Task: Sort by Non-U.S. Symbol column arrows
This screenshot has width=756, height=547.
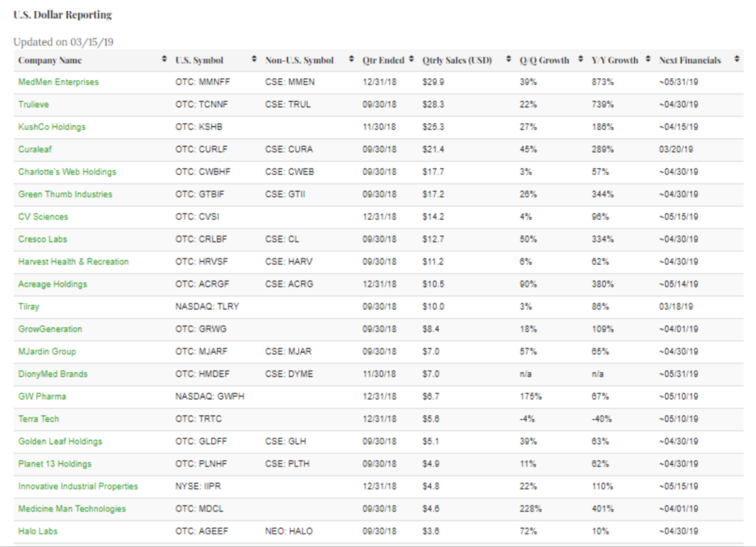Action: tap(351, 59)
